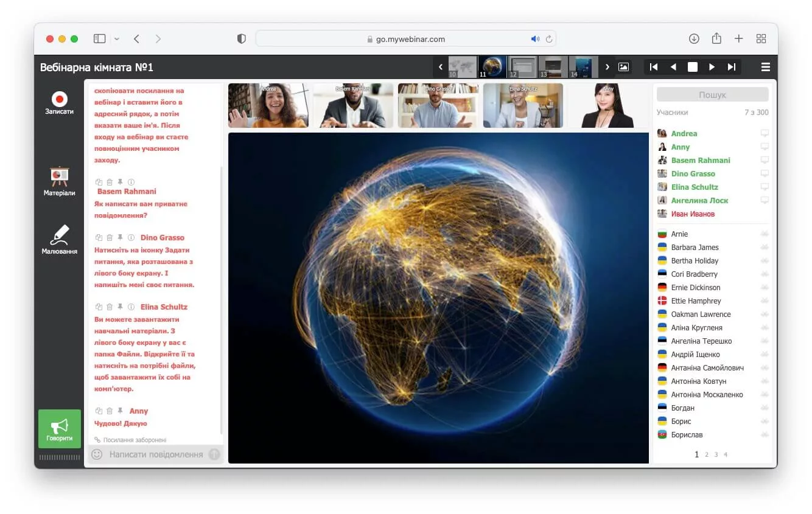The image size is (812, 514).
Task: Go to page 2 of participants
Action: click(707, 454)
